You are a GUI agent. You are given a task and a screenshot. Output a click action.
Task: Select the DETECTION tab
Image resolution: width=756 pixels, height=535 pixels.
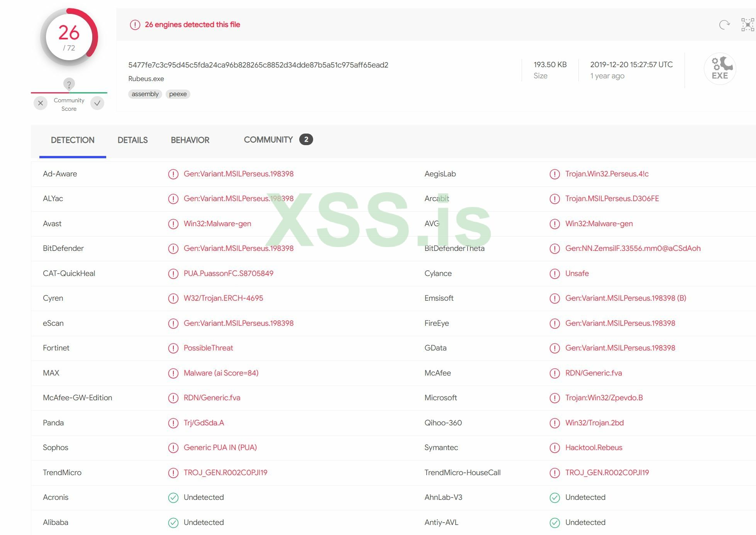[x=73, y=140]
